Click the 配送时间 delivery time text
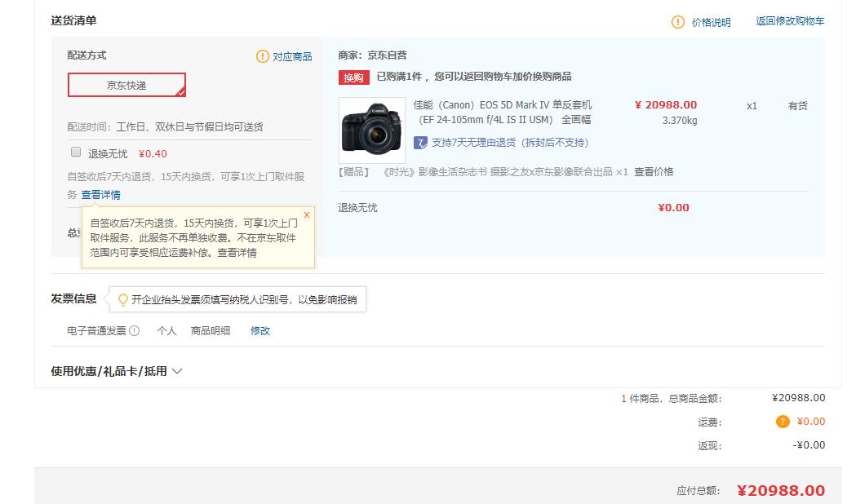The image size is (856, 504). (165, 127)
